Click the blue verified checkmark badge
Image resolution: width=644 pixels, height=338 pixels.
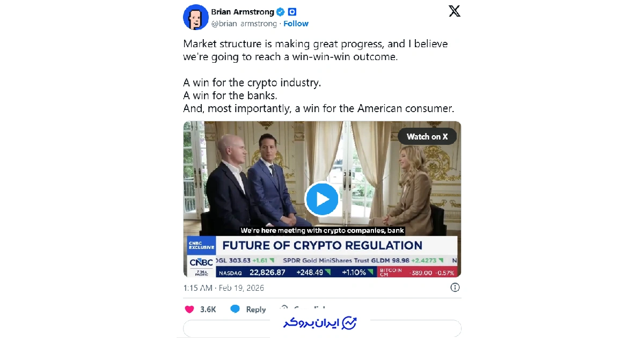pyautogui.click(x=280, y=12)
